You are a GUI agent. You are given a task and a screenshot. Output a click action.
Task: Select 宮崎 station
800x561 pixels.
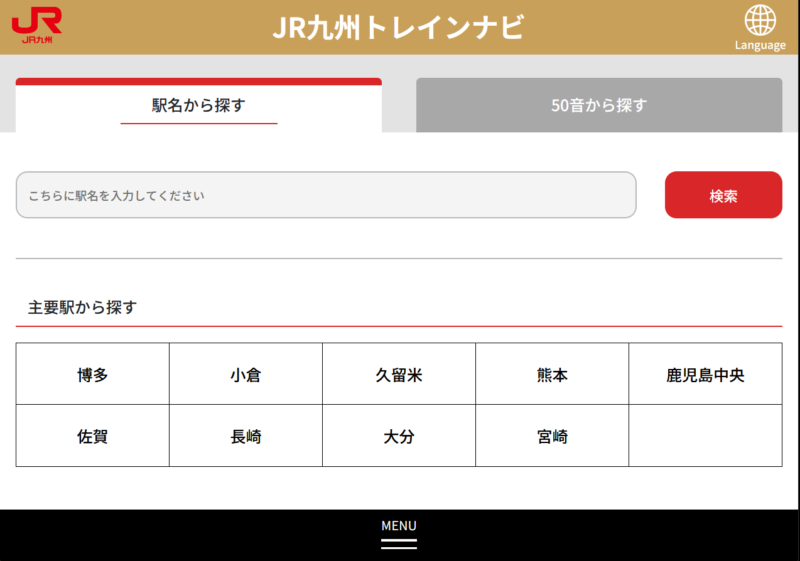552,436
